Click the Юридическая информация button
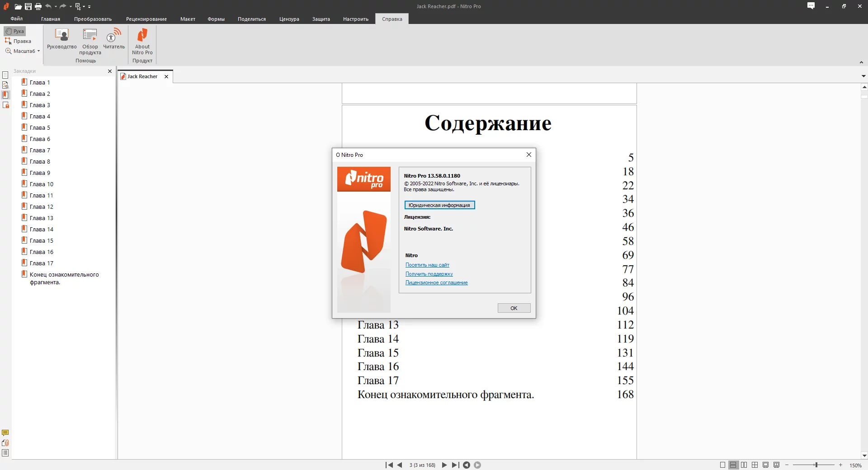Viewport: 868px width, 470px height. [x=439, y=205]
